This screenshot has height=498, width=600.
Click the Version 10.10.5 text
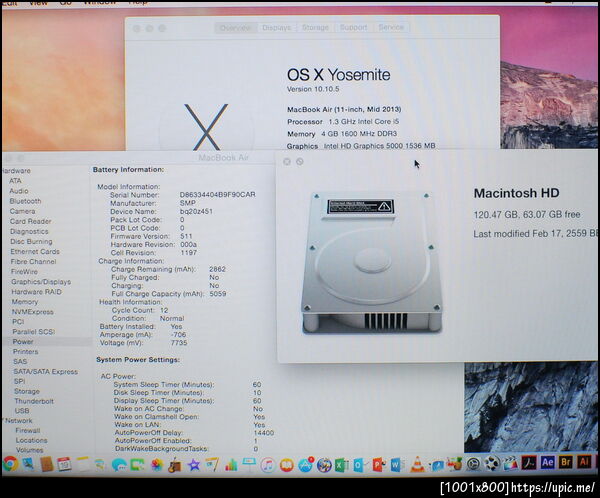click(313, 89)
